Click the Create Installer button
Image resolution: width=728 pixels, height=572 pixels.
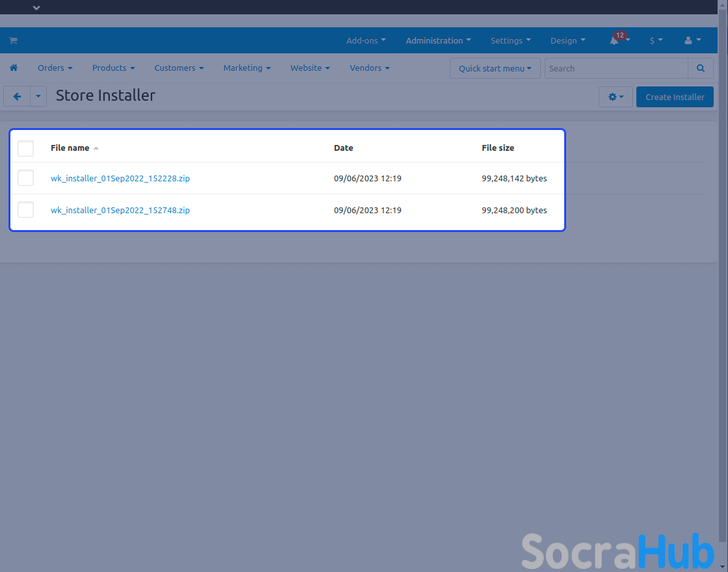tap(674, 97)
